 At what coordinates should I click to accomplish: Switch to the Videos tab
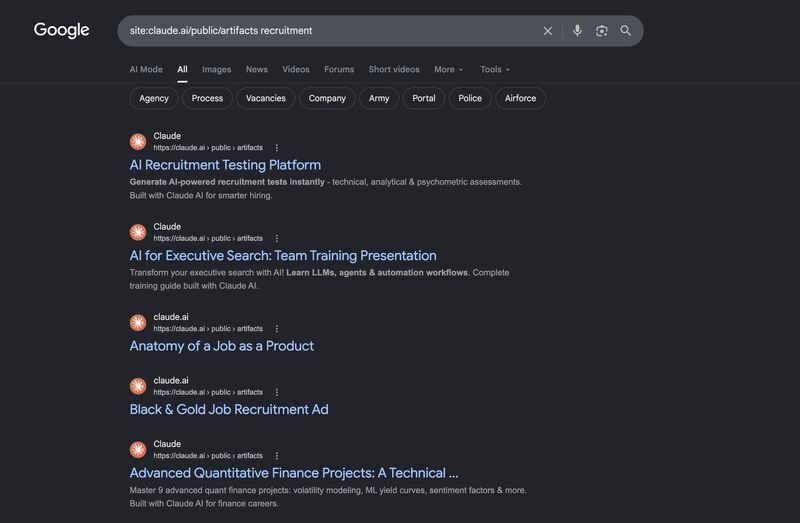click(296, 69)
